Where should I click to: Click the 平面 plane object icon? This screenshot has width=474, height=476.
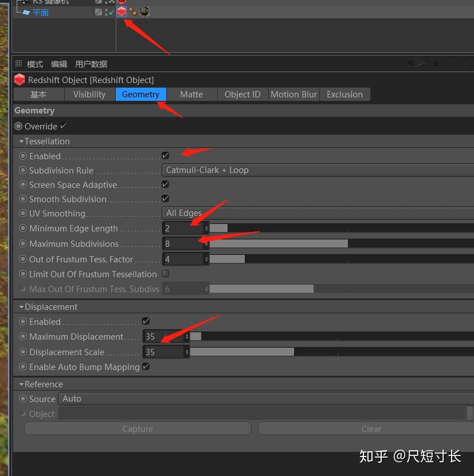[x=26, y=12]
